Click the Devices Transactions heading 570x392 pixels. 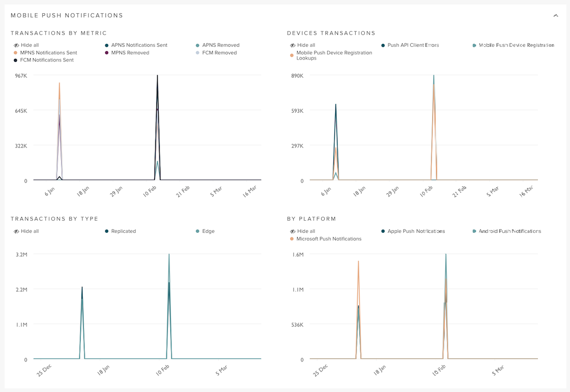(331, 33)
